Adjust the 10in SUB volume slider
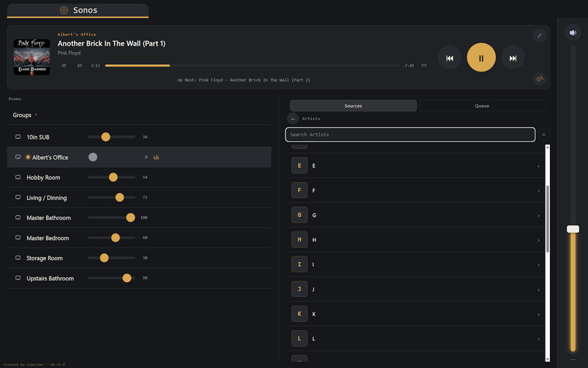Viewport: 588px width, 368px height. click(112, 137)
